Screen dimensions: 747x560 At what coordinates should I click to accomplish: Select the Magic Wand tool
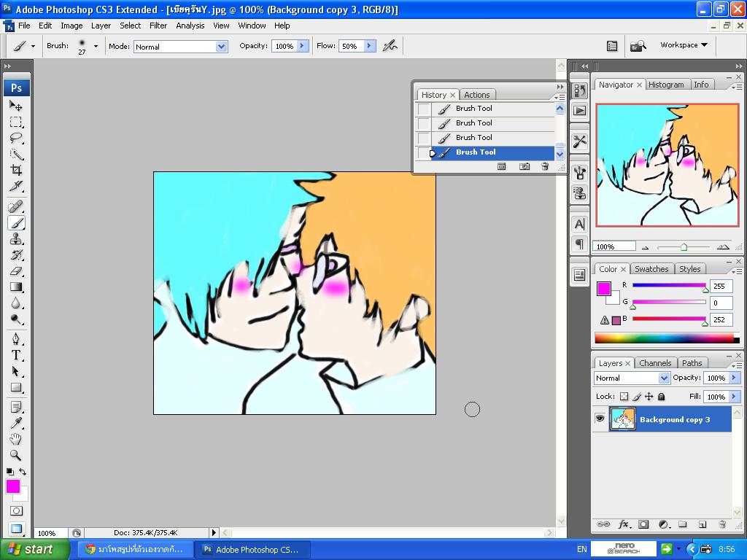[x=16, y=155]
